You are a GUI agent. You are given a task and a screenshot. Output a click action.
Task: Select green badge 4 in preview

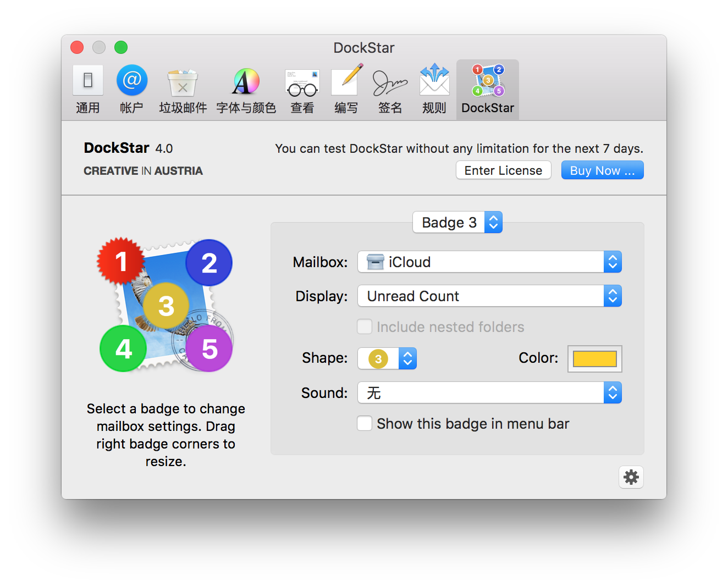pos(123,348)
